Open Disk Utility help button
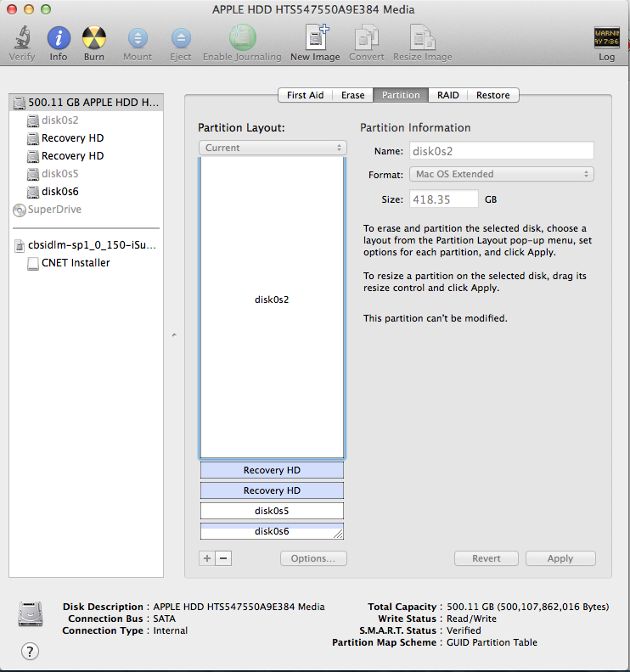Viewport: 630px width, 672px height. (30, 652)
